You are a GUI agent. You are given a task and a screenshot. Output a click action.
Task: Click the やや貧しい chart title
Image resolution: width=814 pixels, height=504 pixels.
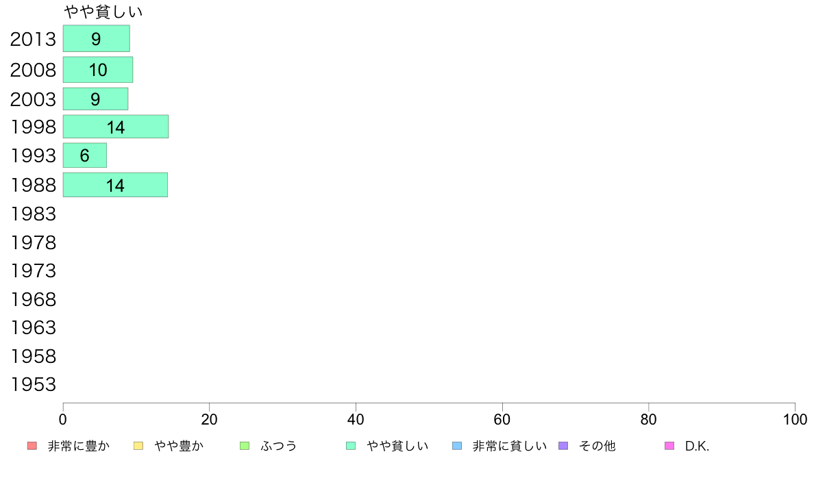tap(103, 12)
